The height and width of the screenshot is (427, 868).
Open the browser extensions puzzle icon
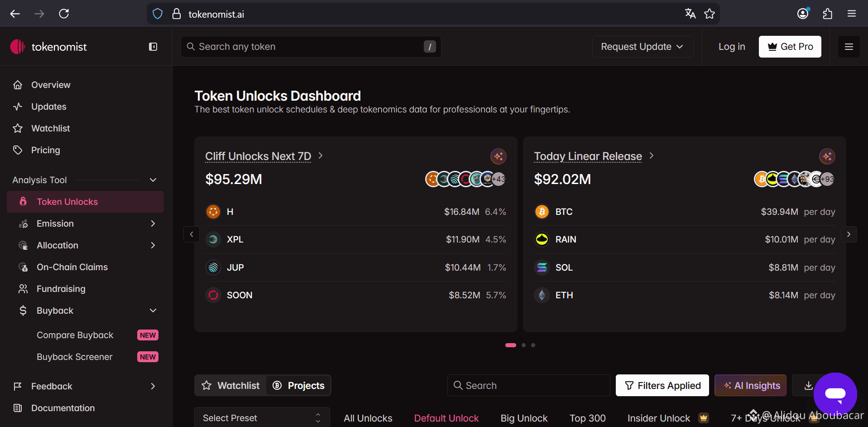click(x=827, y=14)
